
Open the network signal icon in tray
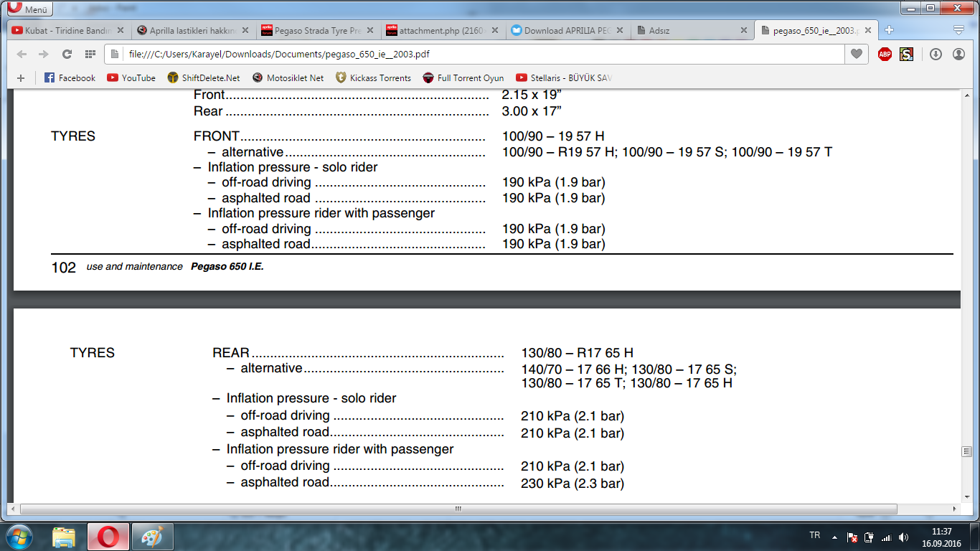886,537
